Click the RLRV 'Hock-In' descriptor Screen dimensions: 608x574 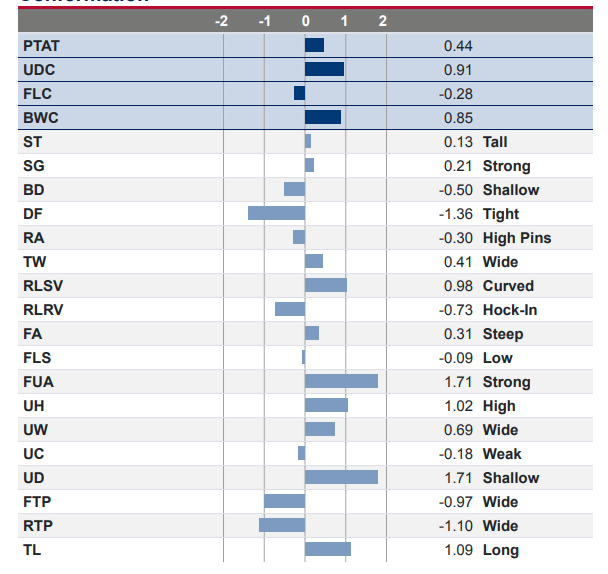point(510,310)
